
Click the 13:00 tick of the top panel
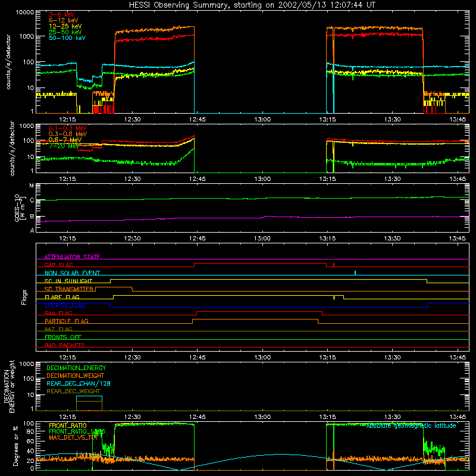tap(262, 120)
